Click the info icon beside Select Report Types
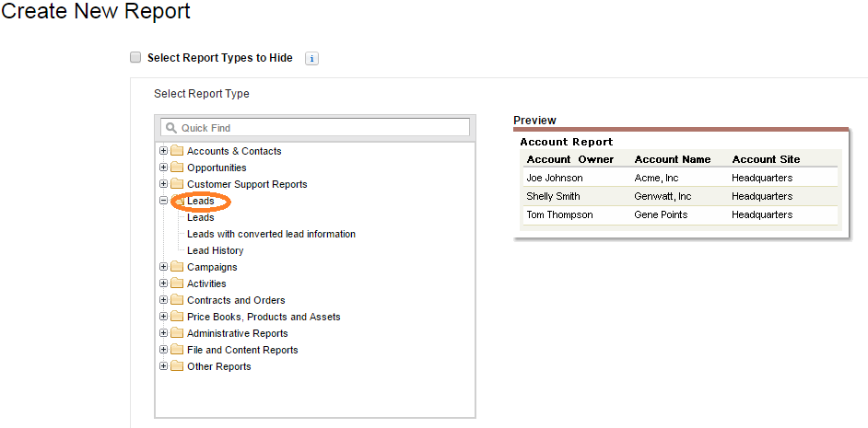Viewport: 868px width, 428px height. tap(311, 58)
